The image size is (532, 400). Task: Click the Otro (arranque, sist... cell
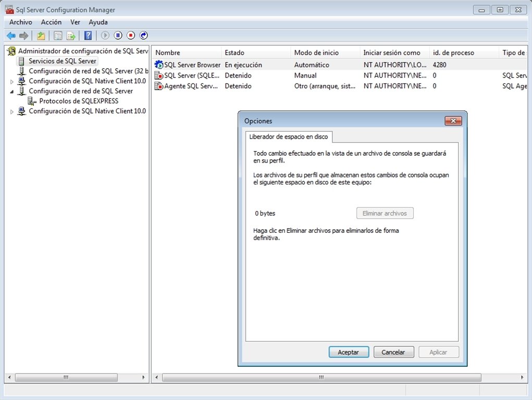(x=325, y=86)
